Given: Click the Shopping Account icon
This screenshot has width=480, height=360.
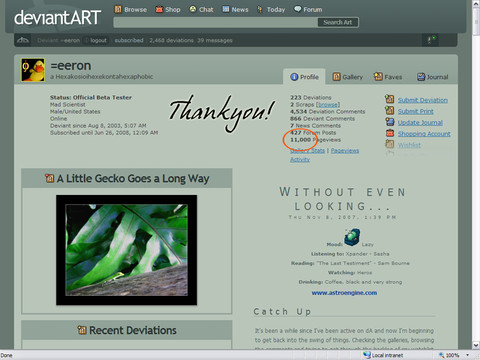Looking at the screenshot, I should 390,133.
